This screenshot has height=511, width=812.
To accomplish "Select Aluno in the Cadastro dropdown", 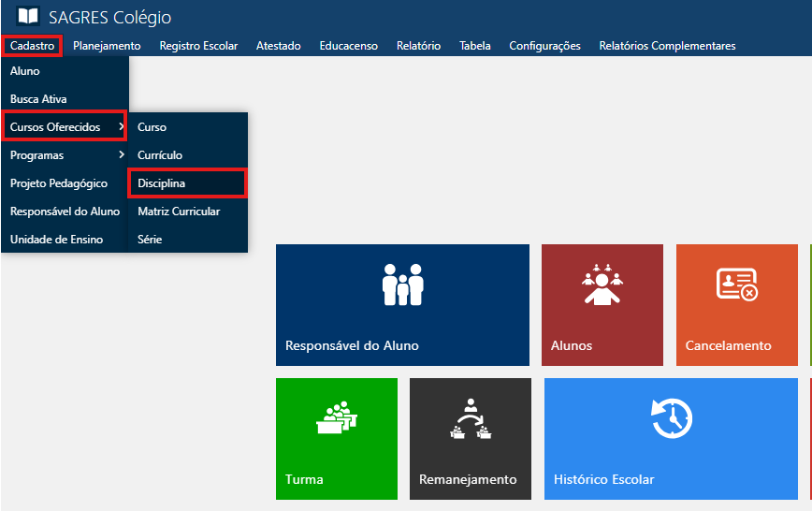I will coord(65,71).
